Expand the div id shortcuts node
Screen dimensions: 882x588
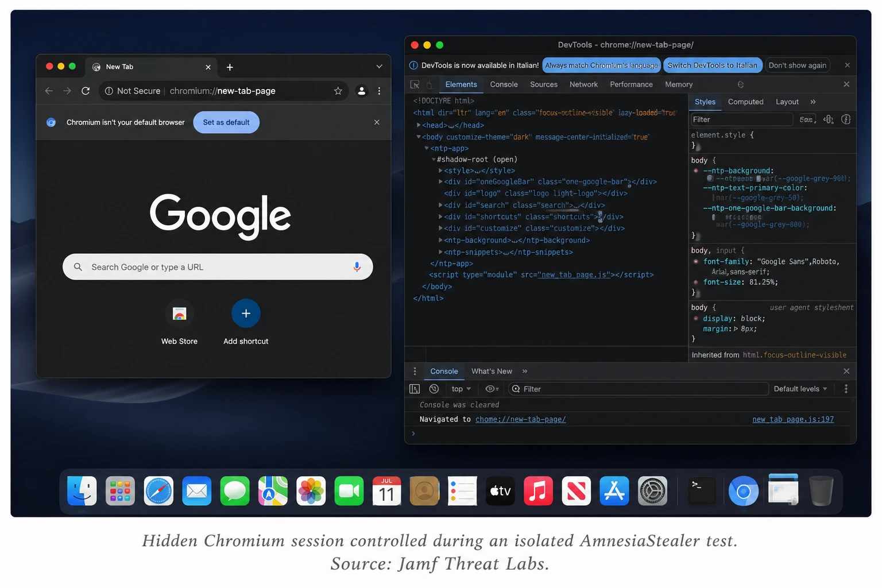440,216
